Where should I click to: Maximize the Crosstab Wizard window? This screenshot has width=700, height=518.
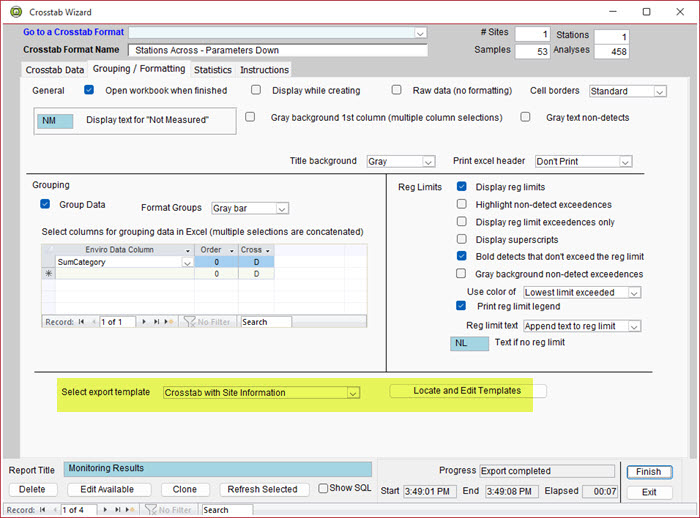(646, 12)
